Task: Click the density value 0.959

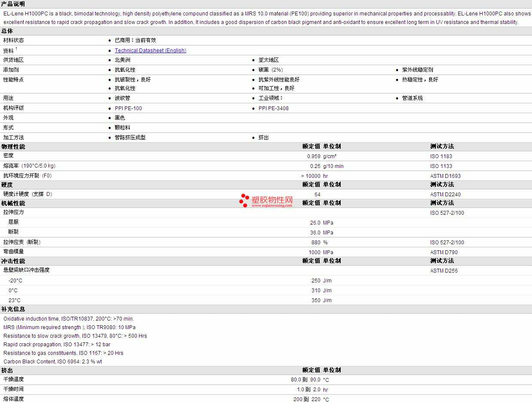Action: [314, 156]
